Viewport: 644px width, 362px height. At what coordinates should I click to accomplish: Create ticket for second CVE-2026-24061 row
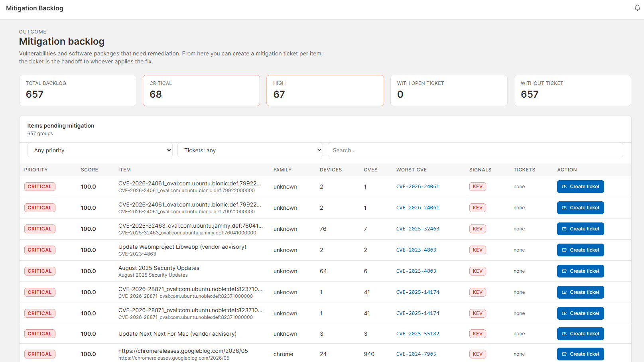581,208
